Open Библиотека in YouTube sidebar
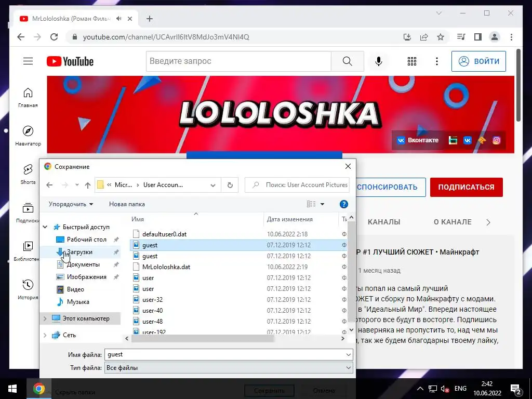 click(27, 251)
